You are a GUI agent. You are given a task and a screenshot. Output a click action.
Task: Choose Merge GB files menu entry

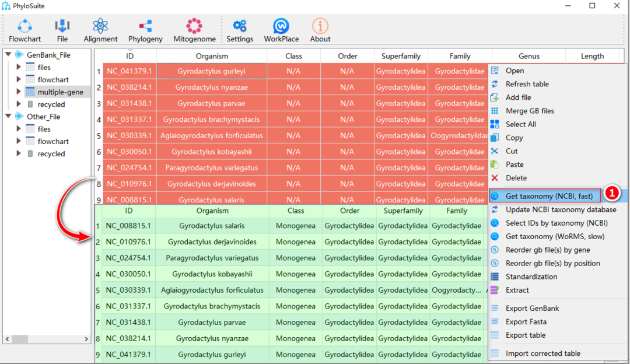tap(530, 111)
